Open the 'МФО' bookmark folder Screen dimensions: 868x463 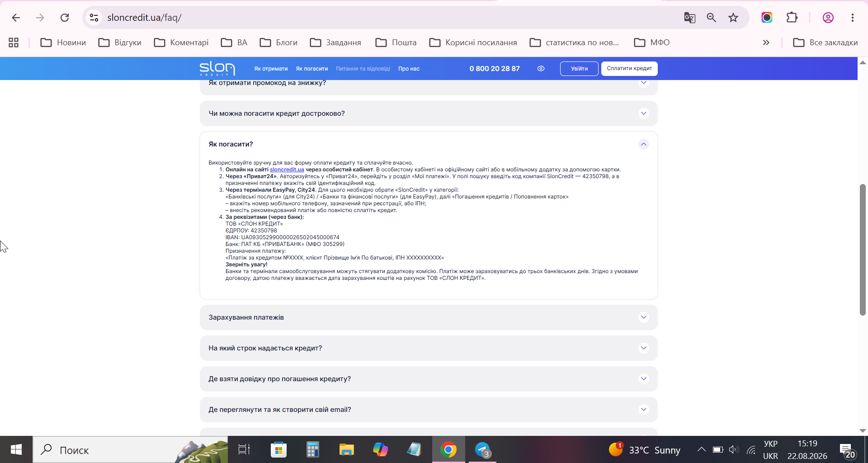pyautogui.click(x=652, y=43)
